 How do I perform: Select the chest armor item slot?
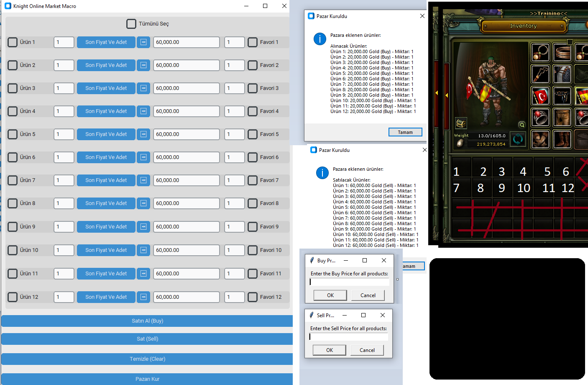click(562, 74)
